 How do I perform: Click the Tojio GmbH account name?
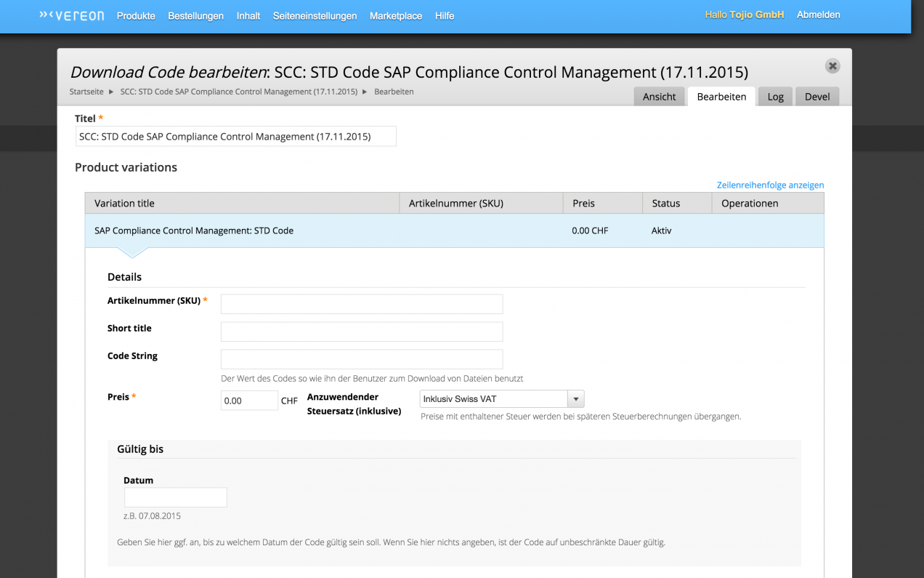tap(758, 15)
